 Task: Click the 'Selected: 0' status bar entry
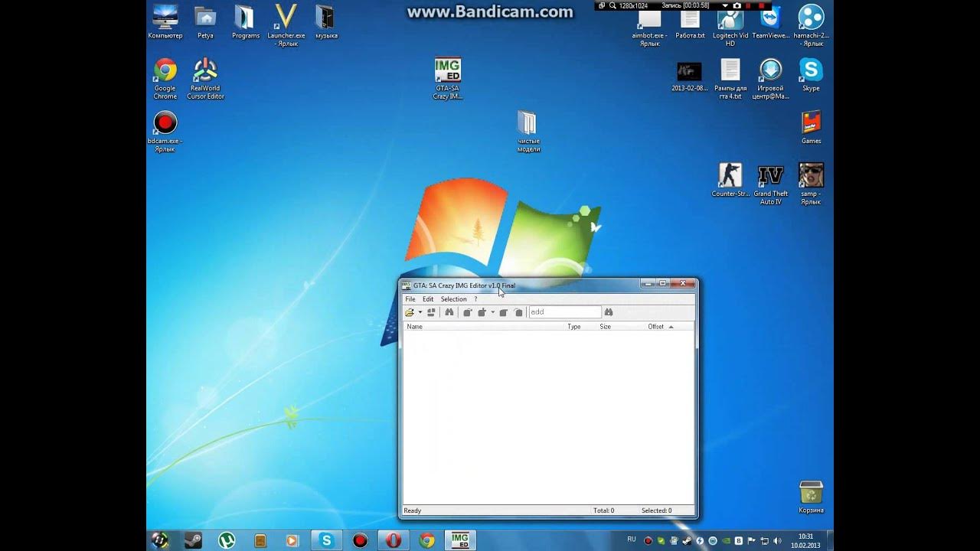pyautogui.click(x=657, y=510)
